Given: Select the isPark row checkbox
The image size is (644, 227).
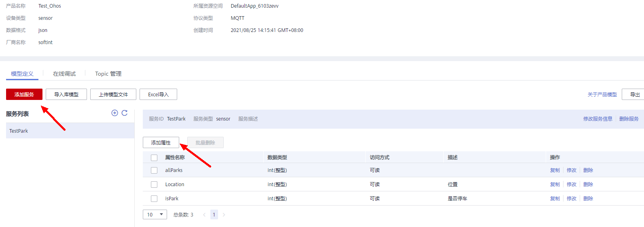Looking at the screenshot, I should coord(154,199).
